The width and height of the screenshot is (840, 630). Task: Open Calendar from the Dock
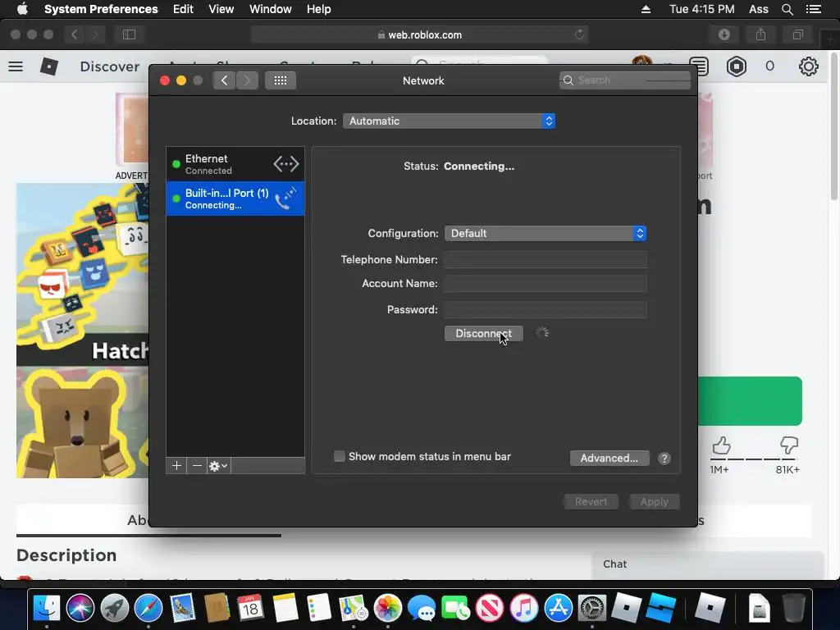pos(250,608)
